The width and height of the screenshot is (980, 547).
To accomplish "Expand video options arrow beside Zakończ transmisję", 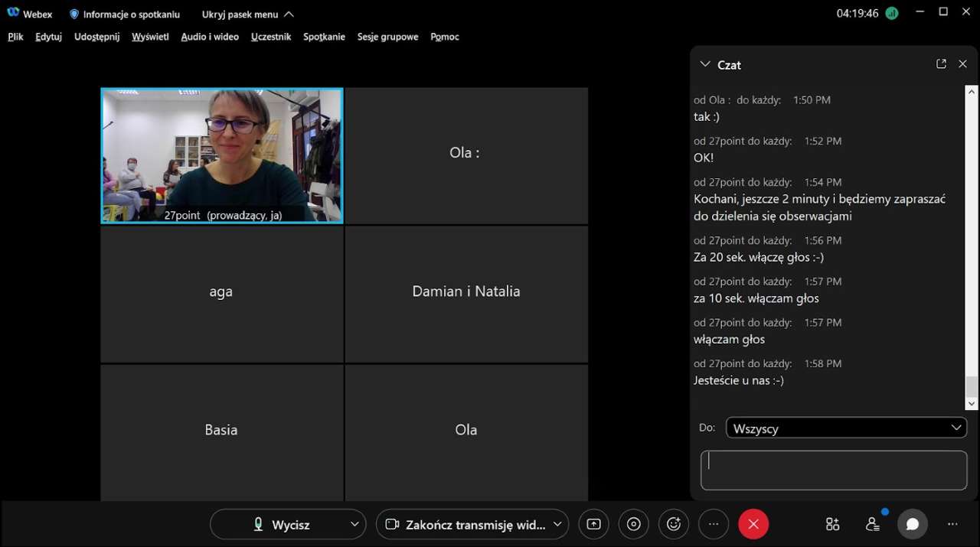I will tap(557, 524).
